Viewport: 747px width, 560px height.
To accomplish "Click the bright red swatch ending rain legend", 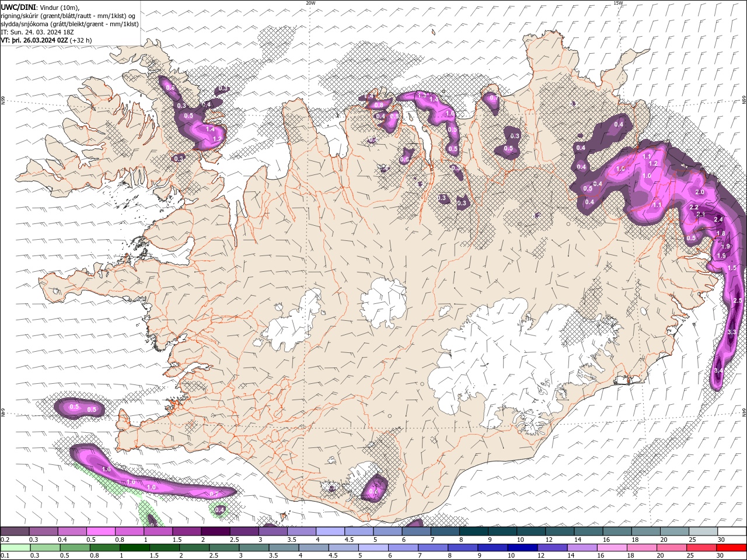I will (x=732, y=548).
